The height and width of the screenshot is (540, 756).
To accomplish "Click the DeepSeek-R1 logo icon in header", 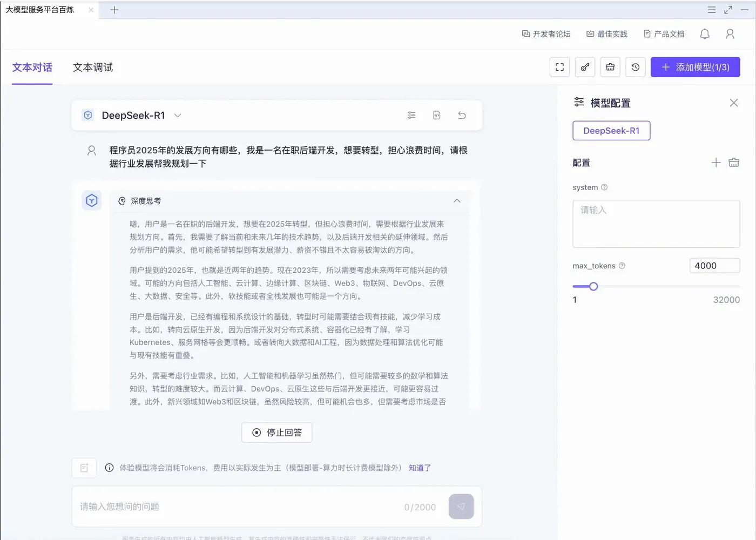I will point(88,115).
